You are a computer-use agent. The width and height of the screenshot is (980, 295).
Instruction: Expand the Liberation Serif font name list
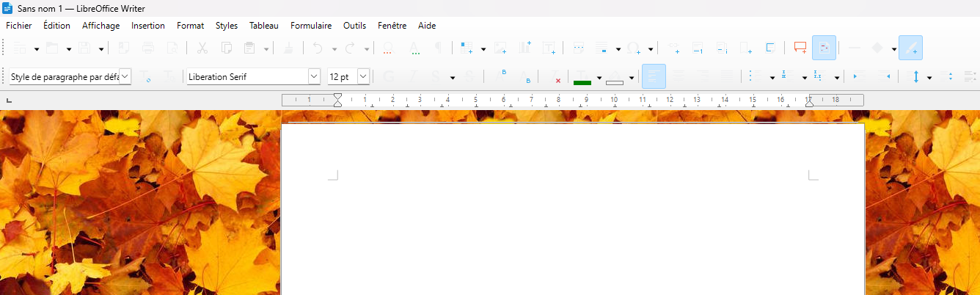pyautogui.click(x=314, y=77)
